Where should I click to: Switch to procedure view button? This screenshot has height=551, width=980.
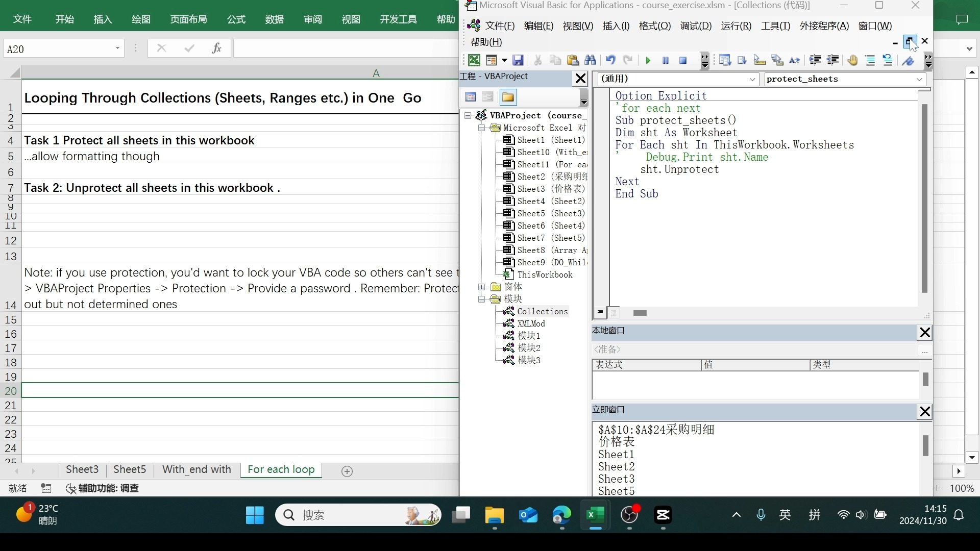pyautogui.click(x=600, y=313)
